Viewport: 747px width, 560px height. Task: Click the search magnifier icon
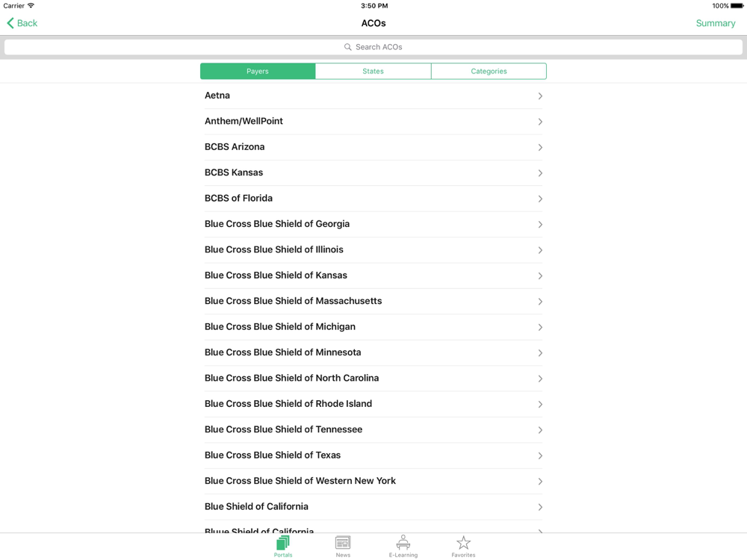[x=348, y=46]
